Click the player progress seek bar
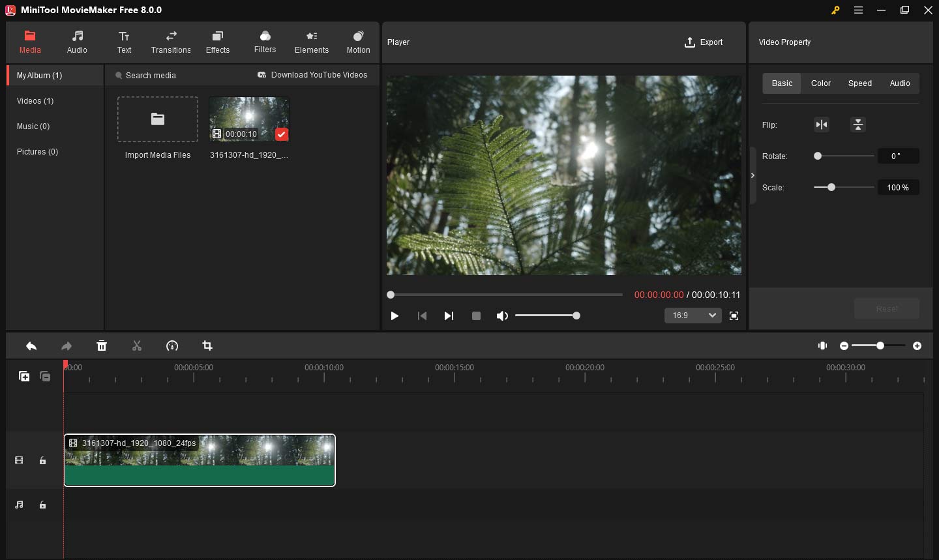This screenshot has width=939, height=560. [x=505, y=295]
